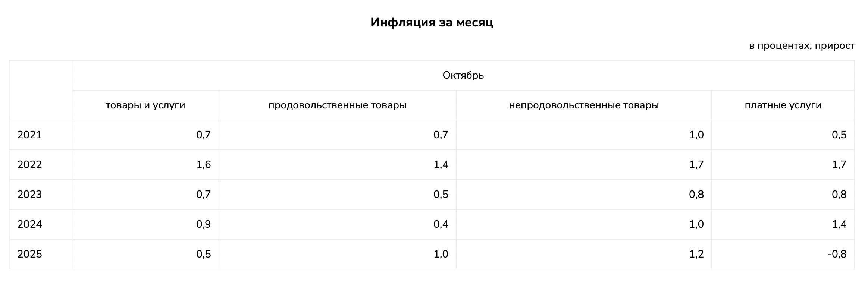Viewport: 868px width, 281px height.
Task: Select the 'непродовольственные товары' column header
Action: 584,105
